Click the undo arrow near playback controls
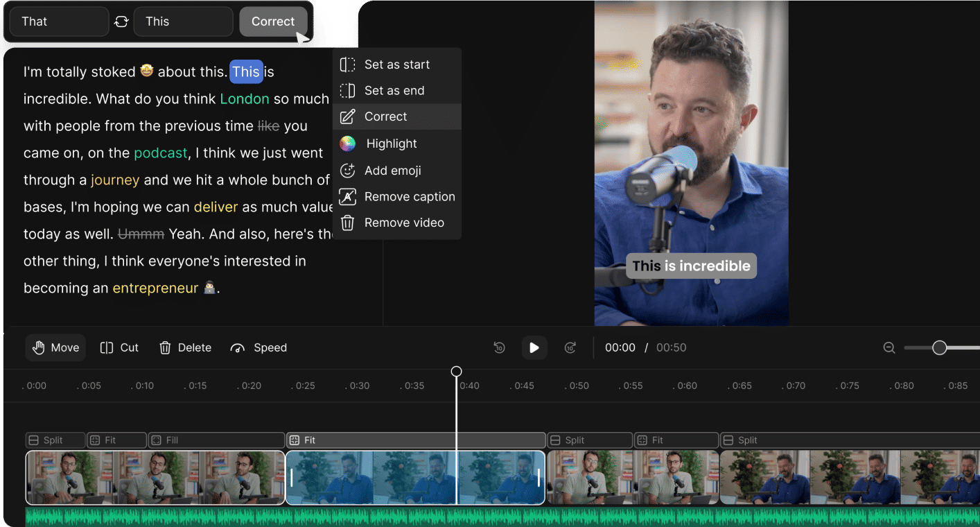980x527 pixels. point(499,347)
